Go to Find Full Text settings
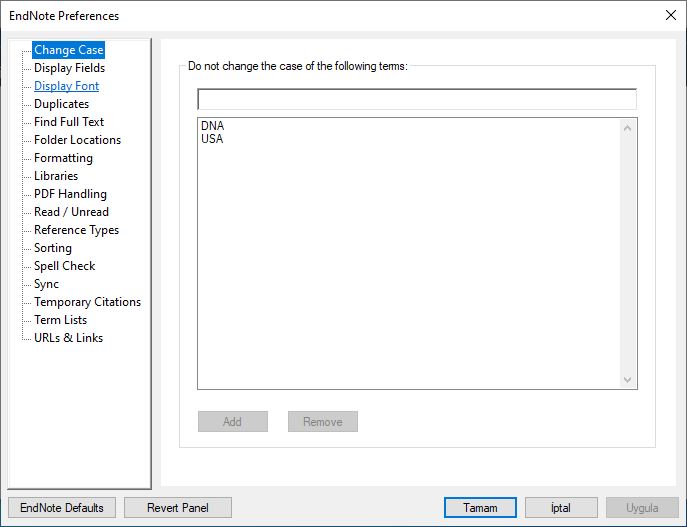This screenshot has height=527, width=687. [x=69, y=122]
